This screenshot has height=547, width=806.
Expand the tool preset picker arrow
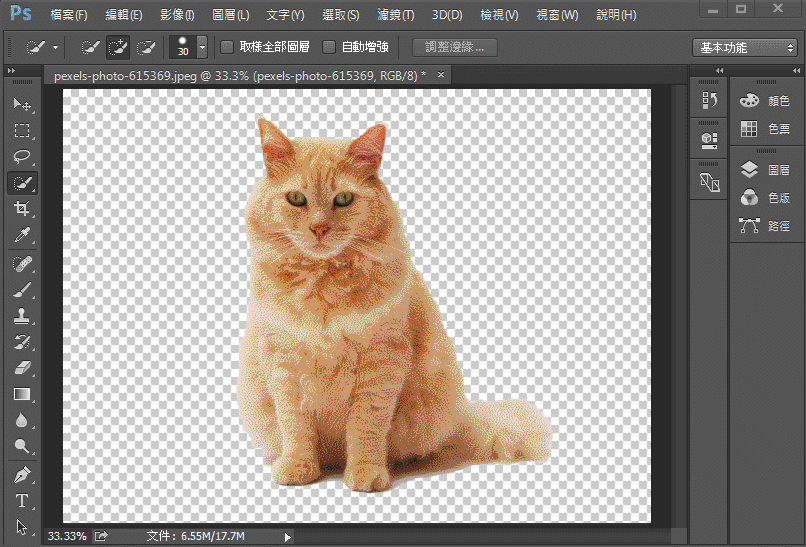click(x=56, y=48)
